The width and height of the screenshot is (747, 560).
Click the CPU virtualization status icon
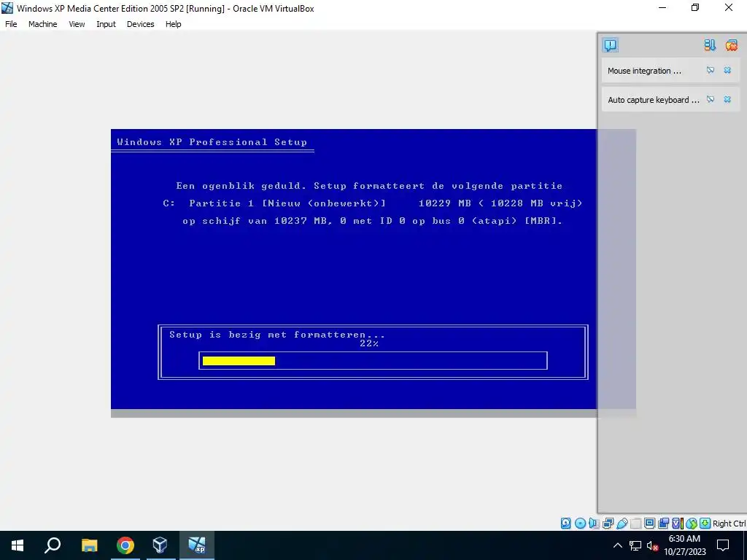[x=678, y=524]
